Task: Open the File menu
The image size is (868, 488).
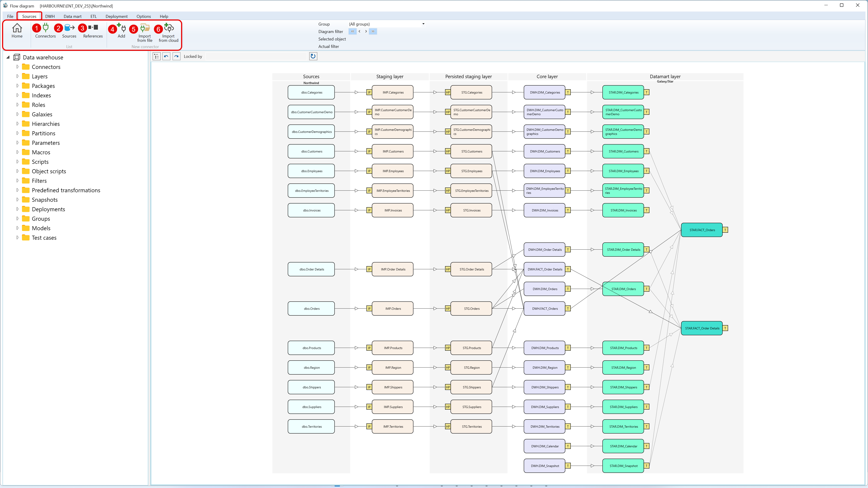Action: click(x=10, y=16)
